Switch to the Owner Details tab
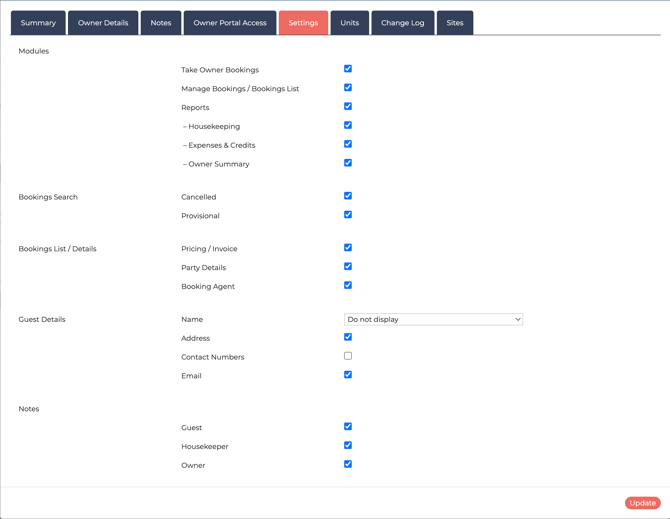670x519 pixels. point(103,23)
